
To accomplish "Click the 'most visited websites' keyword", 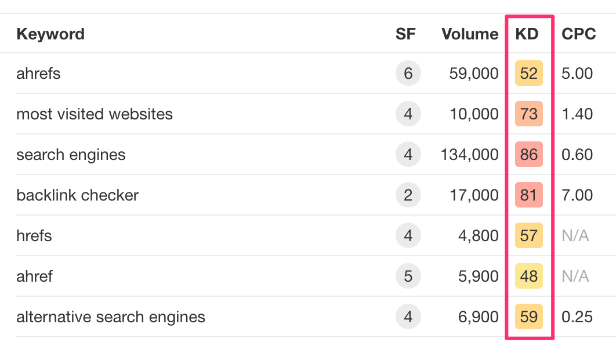I will (95, 114).
